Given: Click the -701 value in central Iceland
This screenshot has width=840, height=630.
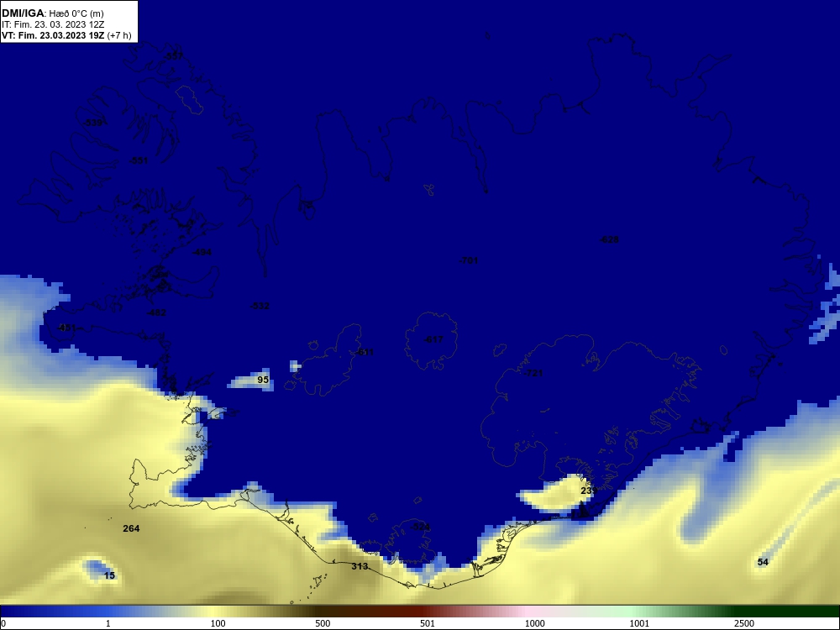Looking at the screenshot, I should (468, 260).
